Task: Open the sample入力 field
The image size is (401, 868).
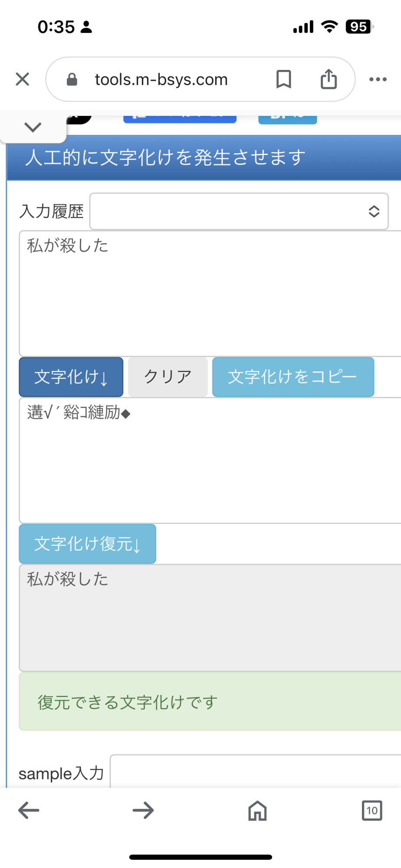Action: [255, 772]
